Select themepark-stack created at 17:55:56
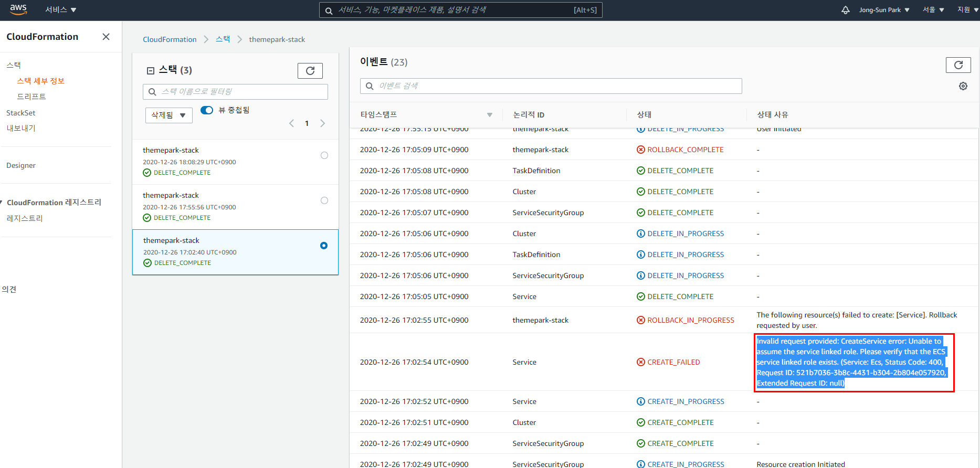 click(324, 200)
